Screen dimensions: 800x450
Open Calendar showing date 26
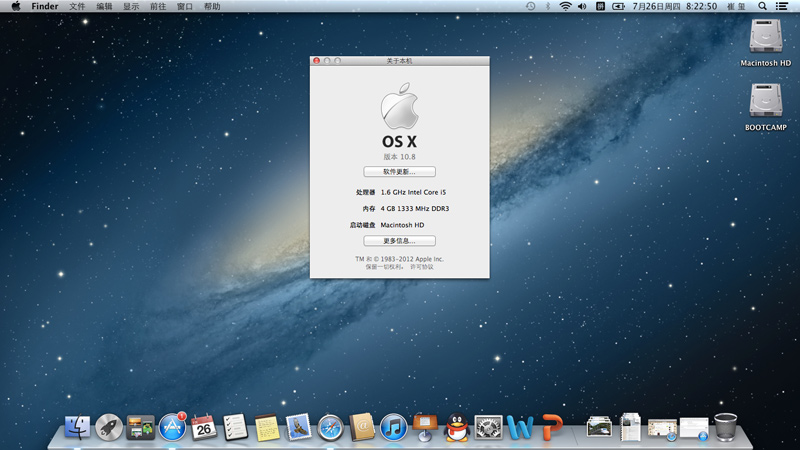pos(204,428)
